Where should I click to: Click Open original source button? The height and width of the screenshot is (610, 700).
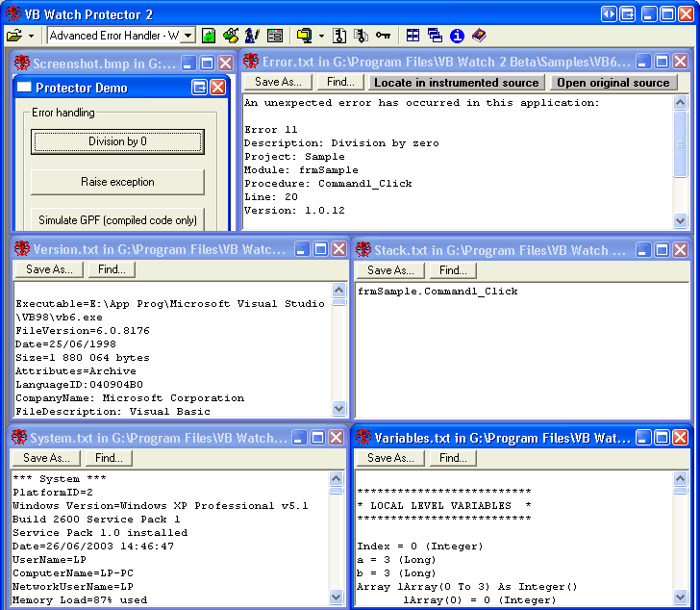coord(612,82)
